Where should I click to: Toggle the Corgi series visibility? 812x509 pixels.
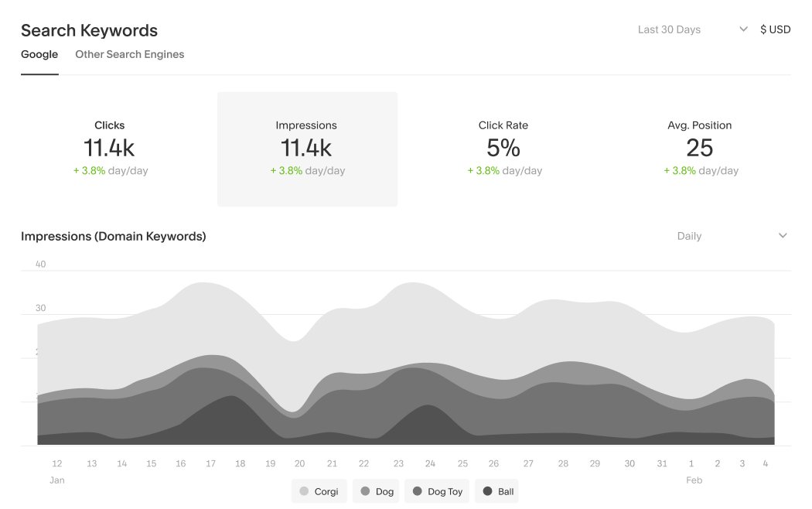tap(319, 490)
